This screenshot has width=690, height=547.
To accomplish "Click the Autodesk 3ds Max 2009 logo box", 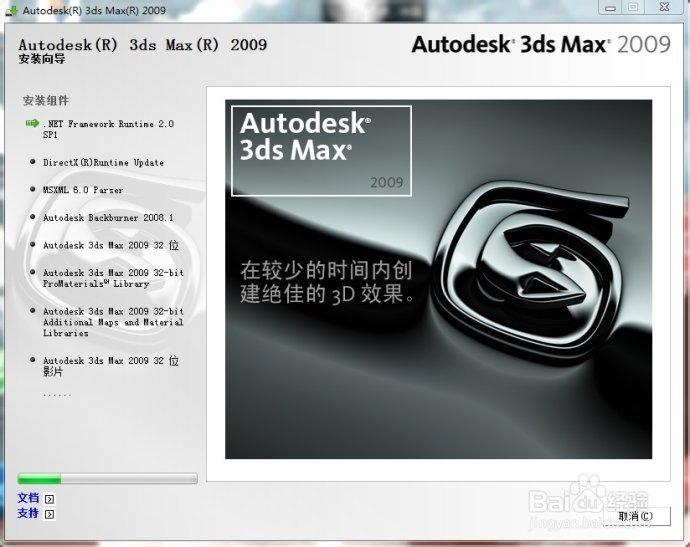I will tap(321, 151).
